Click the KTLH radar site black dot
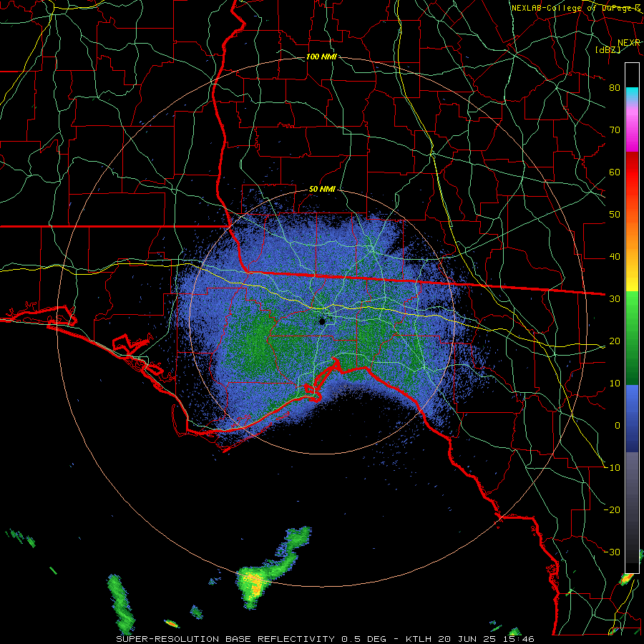Image resolution: width=644 pixels, height=644 pixels. point(322,321)
